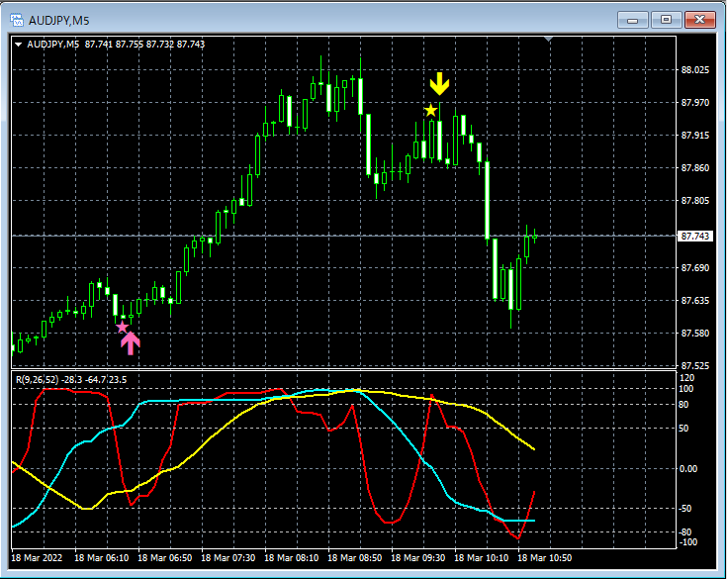Click the AUDJPY,M5 chart window icon
The image size is (728, 579).
tap(17, 20)
